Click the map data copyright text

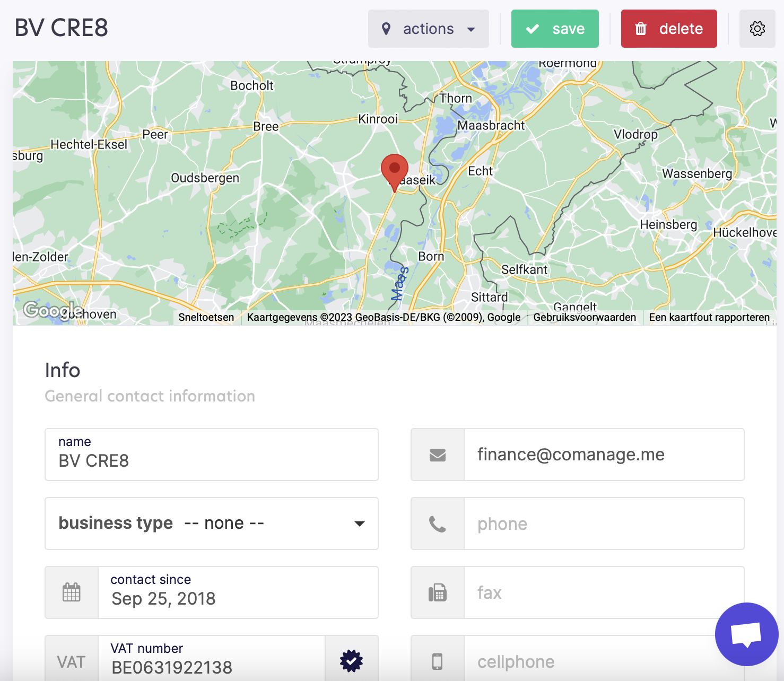click(384, 317)
